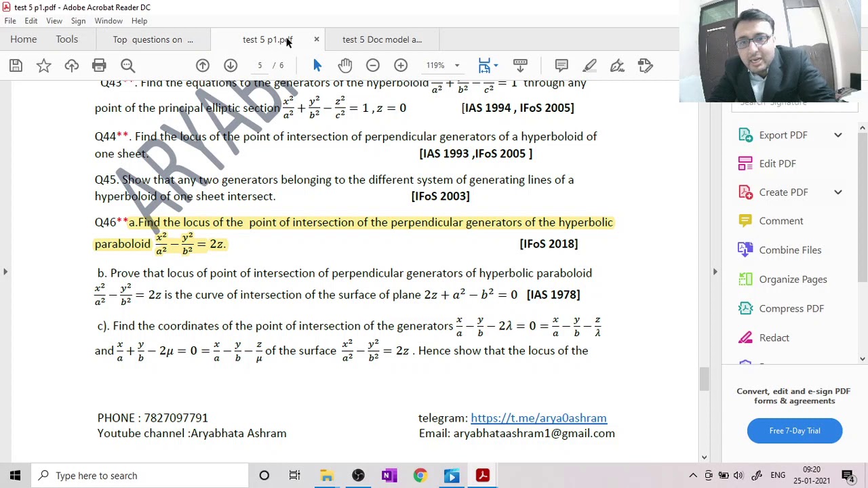Select the highlight text pen
Viewport: 868px width, 488px height.
589,66
